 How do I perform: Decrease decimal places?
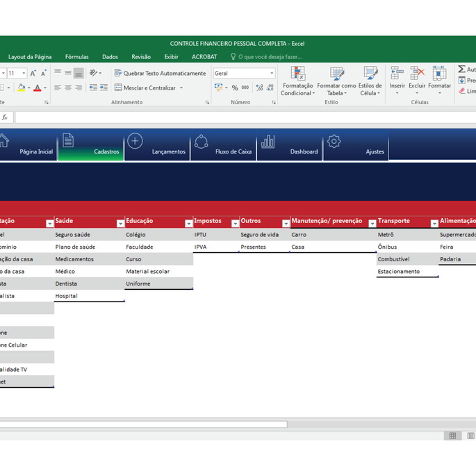[270, 88]
